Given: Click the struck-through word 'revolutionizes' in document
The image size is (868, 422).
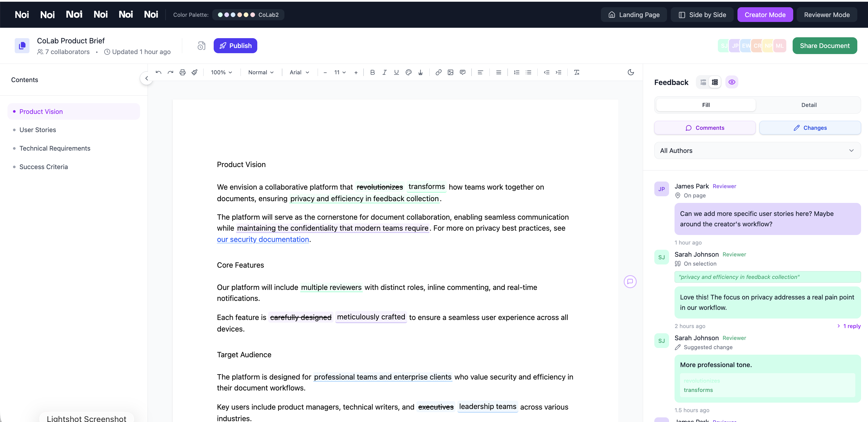Looking at the screenshot, I should 379,187.
